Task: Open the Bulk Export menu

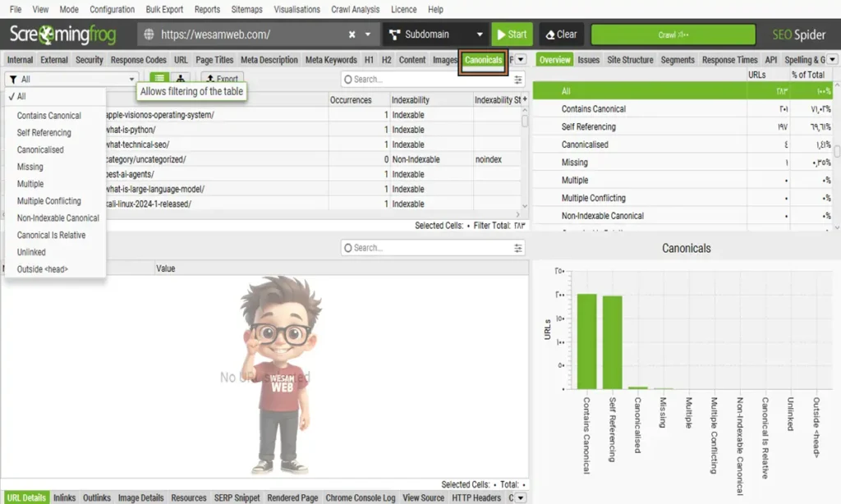Action: tap(165, 9)
